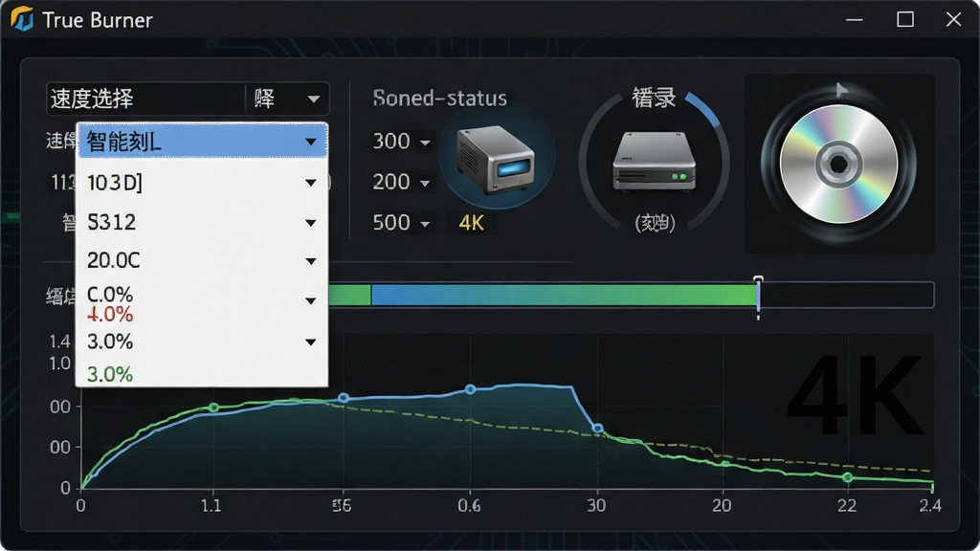Image resolution: width=980 pixels, height=551 pixels.
Task: Click the progress bar's slider handle
Action: (x=758, y=296)
